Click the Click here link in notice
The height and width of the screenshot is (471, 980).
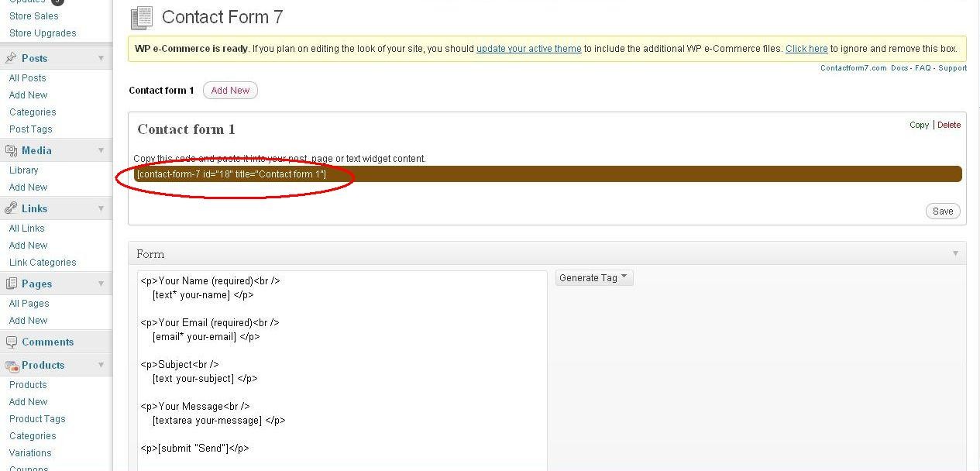(x=806, y=48)
